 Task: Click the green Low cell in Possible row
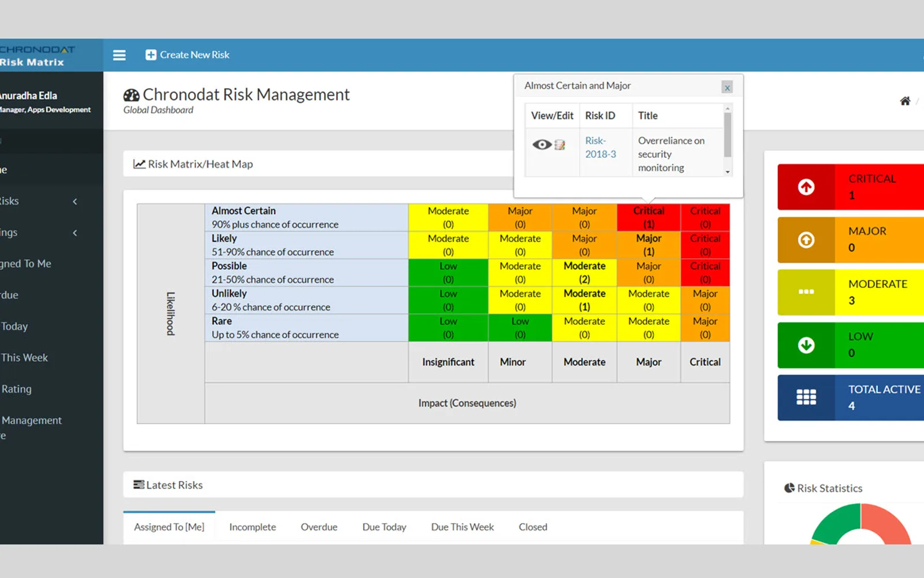point(448,273)
